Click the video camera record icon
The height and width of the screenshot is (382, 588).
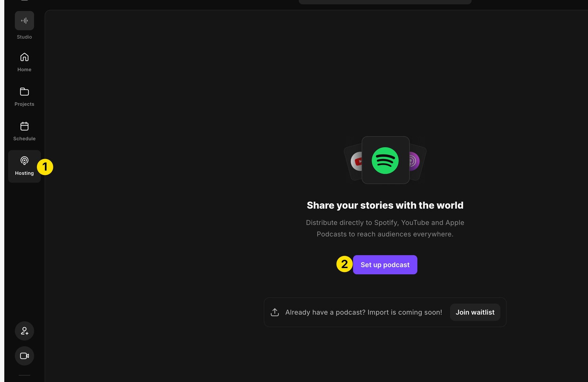(25, 356)
